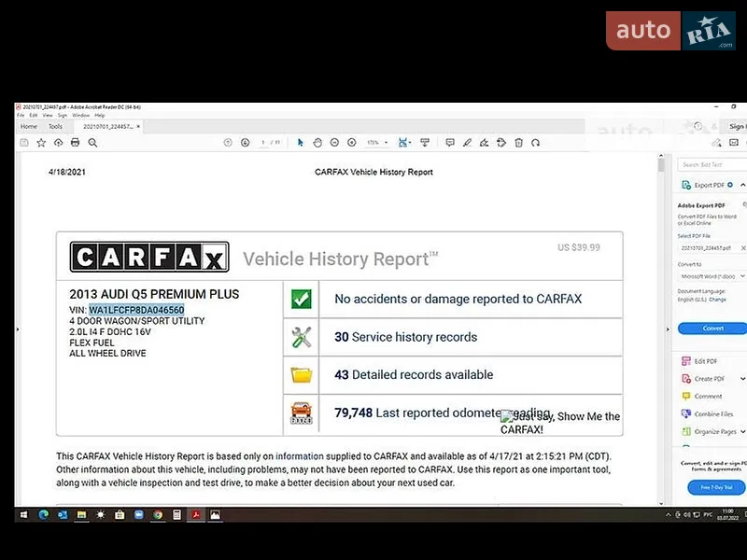The image size is (747, 560).
Task: Expand the Create PDF tool options
Action: tap(742, 379)
